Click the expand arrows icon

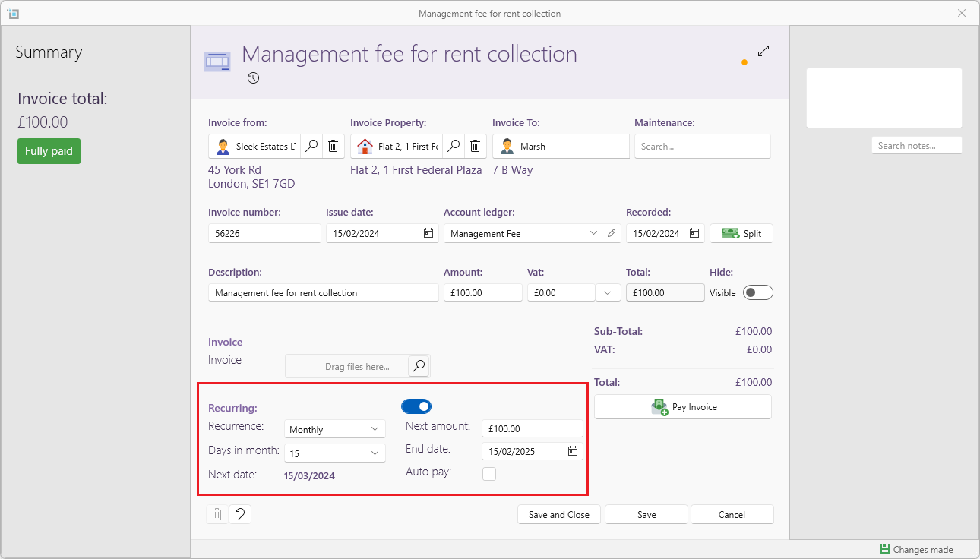point(763,52)
